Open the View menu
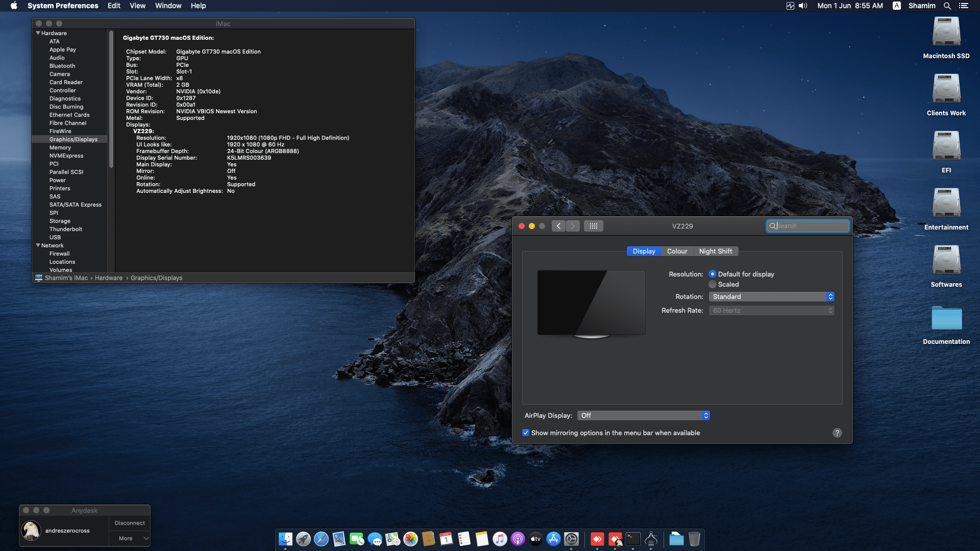This screenshot has width=980, height=551. click(138, 6)
